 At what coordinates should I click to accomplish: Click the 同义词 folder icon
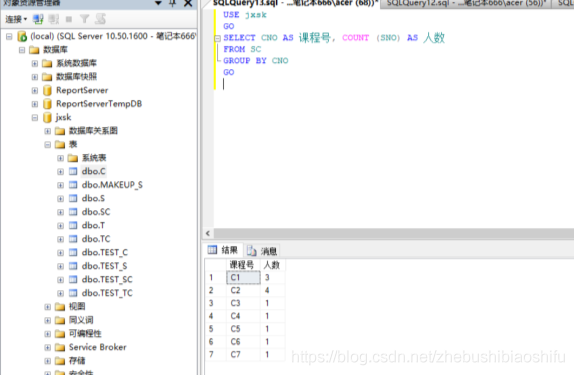click(60, 320)
